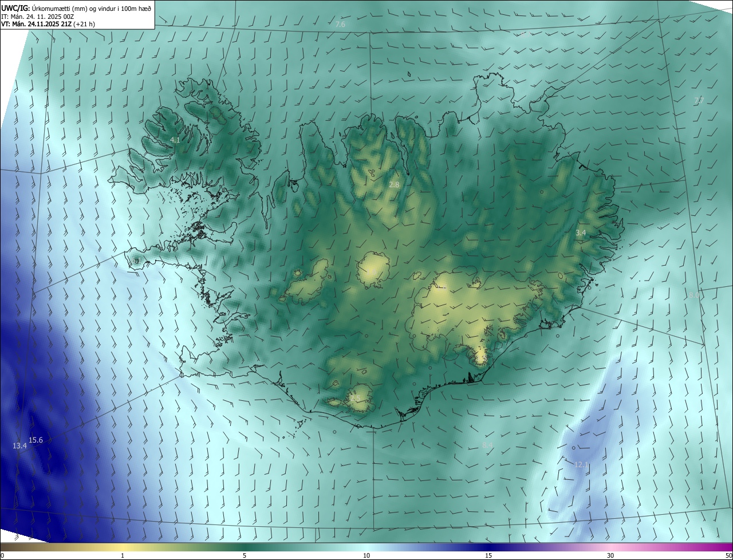This screenshot has width=733, height=560.
Task: Click the 15.6 value label on the map
Action: 36,440
